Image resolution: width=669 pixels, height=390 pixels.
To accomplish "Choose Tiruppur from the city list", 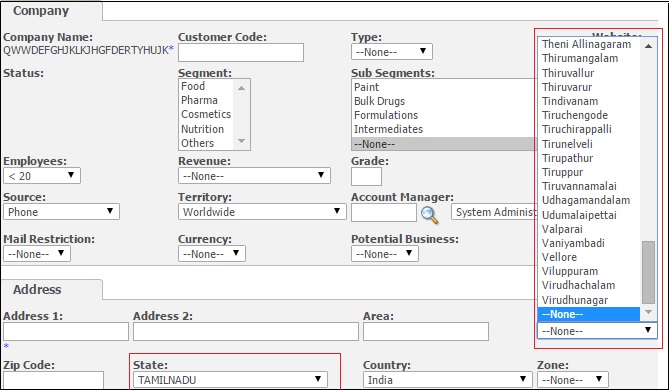I will [x=589, y=172].
